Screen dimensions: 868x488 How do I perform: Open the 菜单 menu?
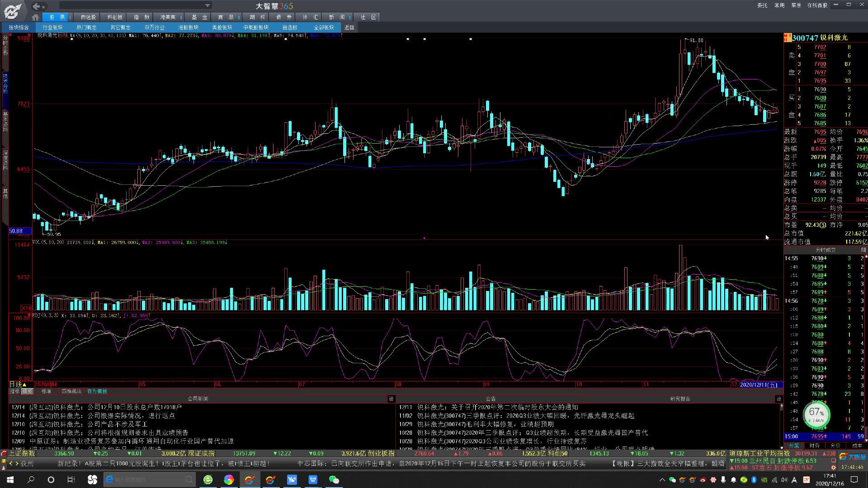pos(796,5)
